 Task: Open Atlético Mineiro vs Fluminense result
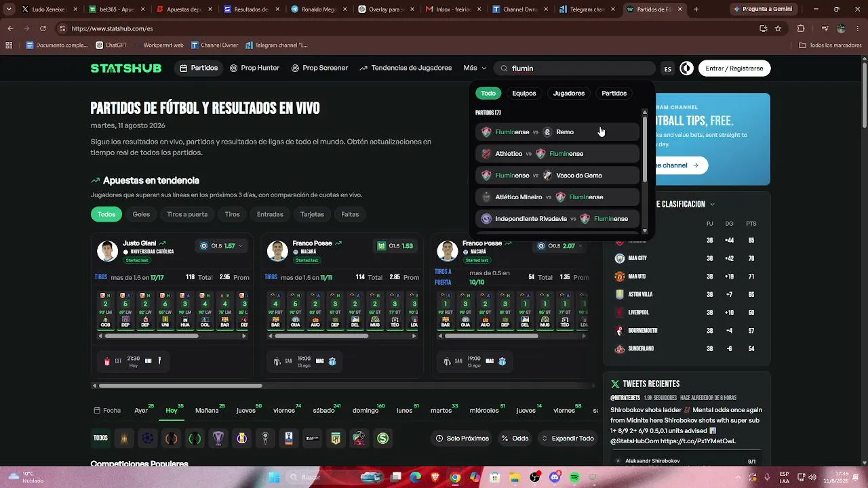click(557, 197)
